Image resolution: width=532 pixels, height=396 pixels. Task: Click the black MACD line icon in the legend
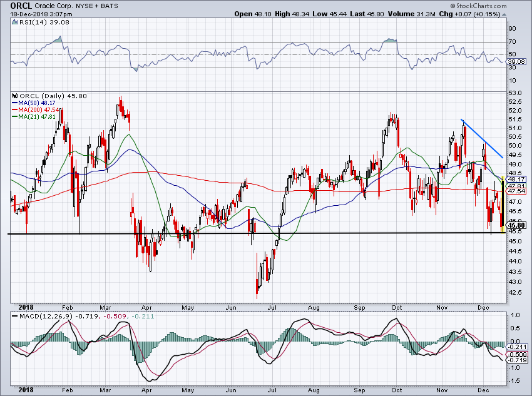click(15, 316)
